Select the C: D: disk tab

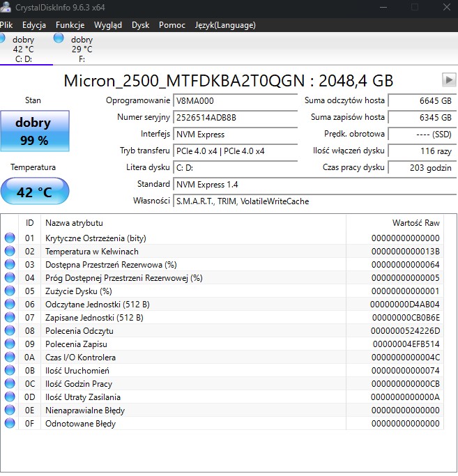click(x=24, y=49)
